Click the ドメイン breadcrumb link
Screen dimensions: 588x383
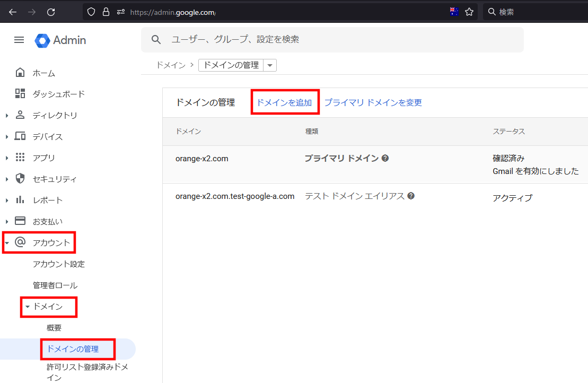170,65
